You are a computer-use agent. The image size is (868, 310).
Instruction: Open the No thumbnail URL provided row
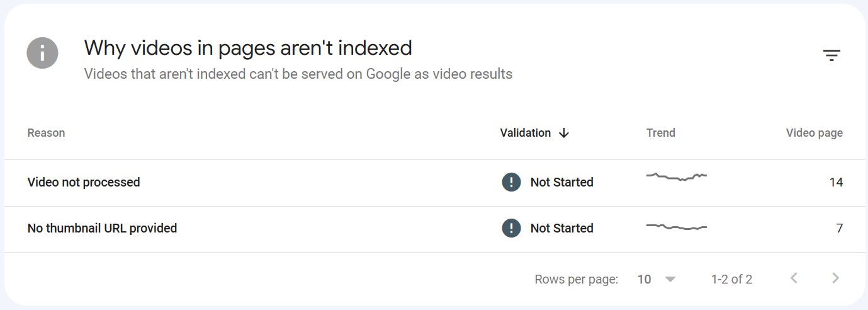coord(102,228)
